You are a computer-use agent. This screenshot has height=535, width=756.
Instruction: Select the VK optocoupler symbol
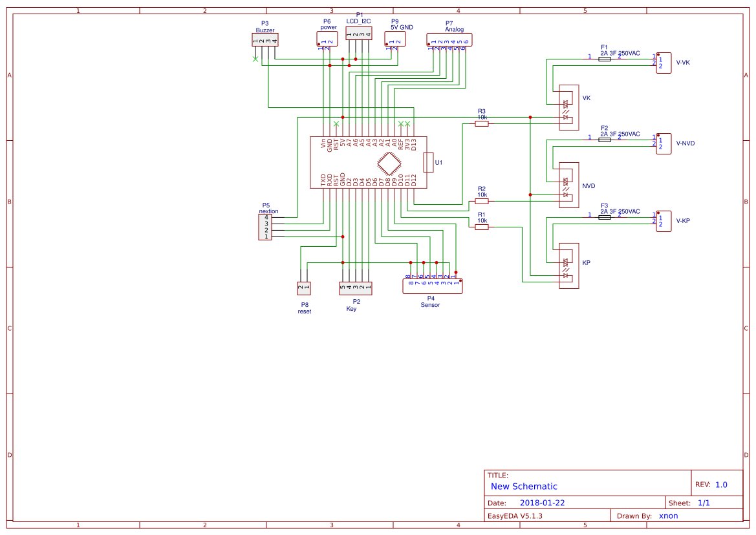click(x=568, y=107)
